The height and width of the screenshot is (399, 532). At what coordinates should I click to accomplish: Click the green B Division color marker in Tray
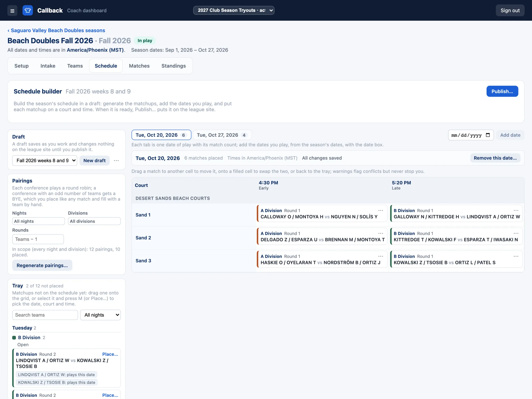tap(14, 338)
